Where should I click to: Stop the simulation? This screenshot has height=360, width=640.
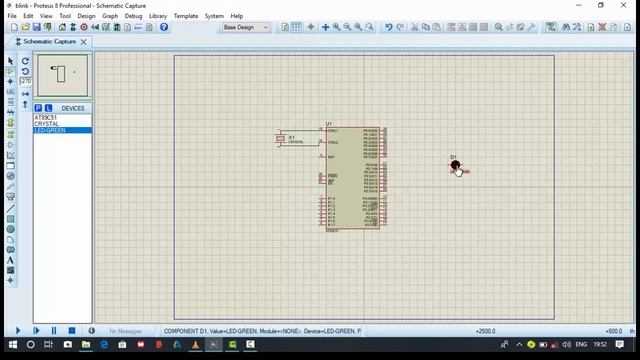(x=72, y=331)
